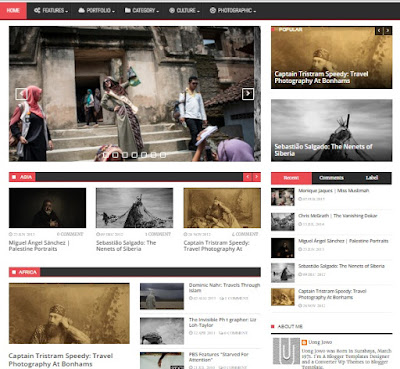Click previous arrow in Asia section header

(247, 177)
